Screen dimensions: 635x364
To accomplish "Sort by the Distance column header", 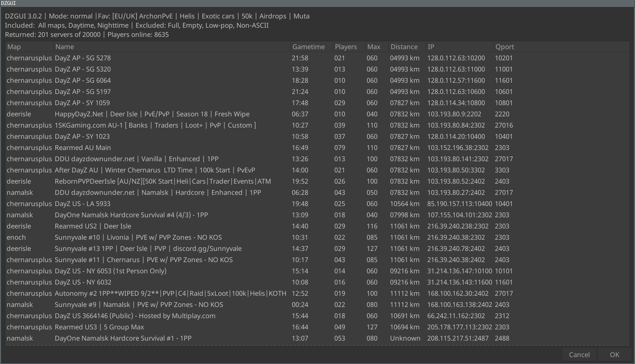I will coord(407,47).
